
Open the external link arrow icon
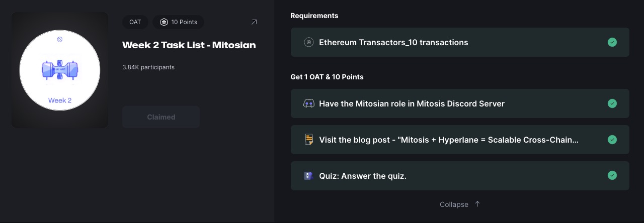254,22
